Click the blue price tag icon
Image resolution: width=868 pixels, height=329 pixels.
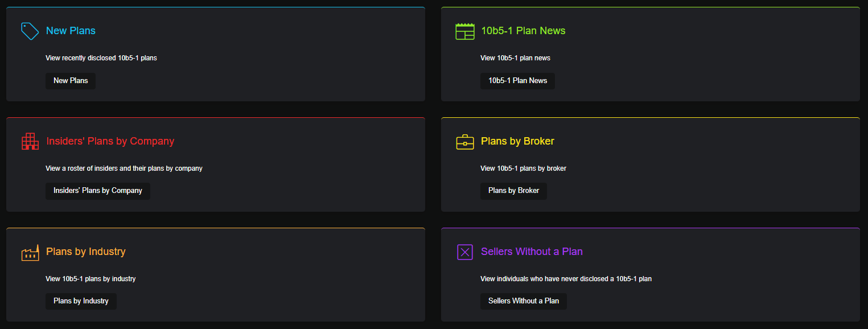tap(30, 31)
